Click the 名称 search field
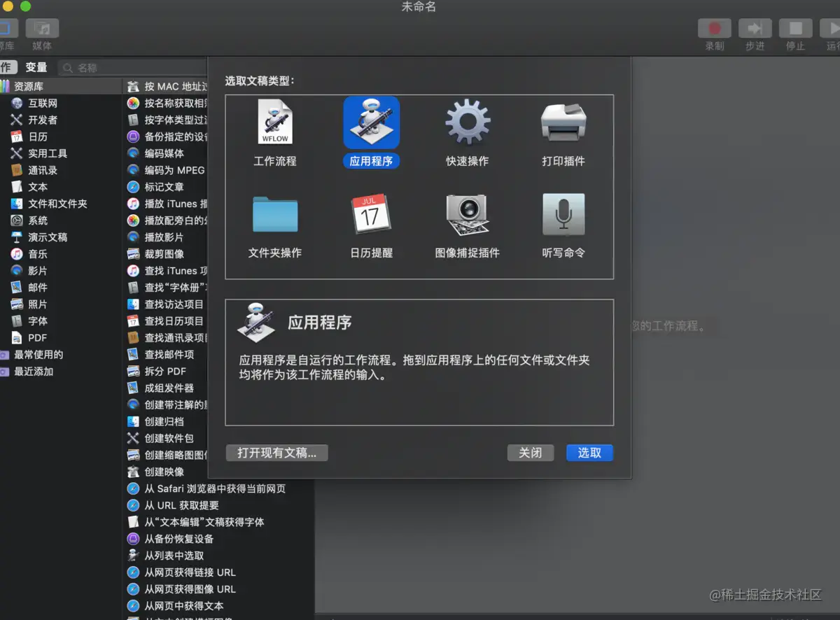This screenshot has height=620, width=840. coord(133,68)
